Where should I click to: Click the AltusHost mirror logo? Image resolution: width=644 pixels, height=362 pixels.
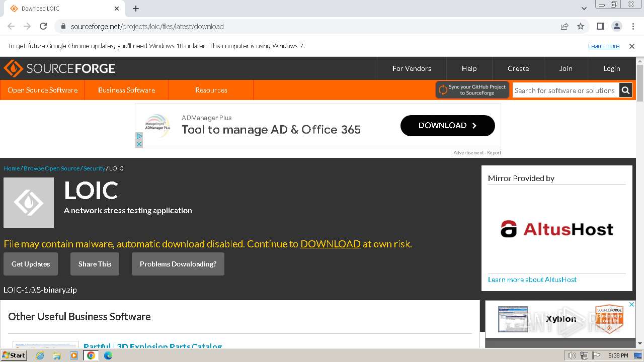(557, 229)
